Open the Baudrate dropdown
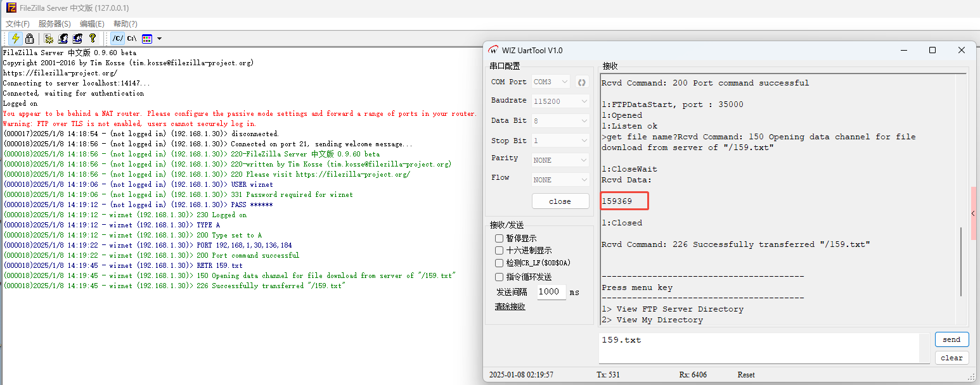Image resolution: width=980 pixels, height=385 pixels. click(560, 101)
